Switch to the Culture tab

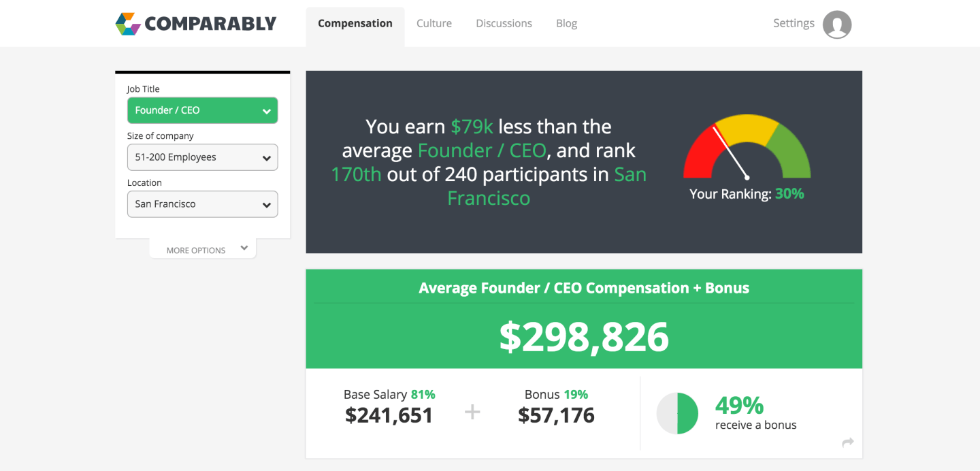pyautogui.click(x=434, y=23)
